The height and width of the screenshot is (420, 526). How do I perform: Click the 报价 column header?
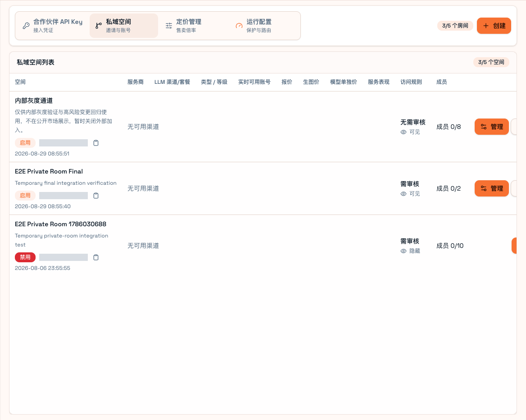point(287,82)
